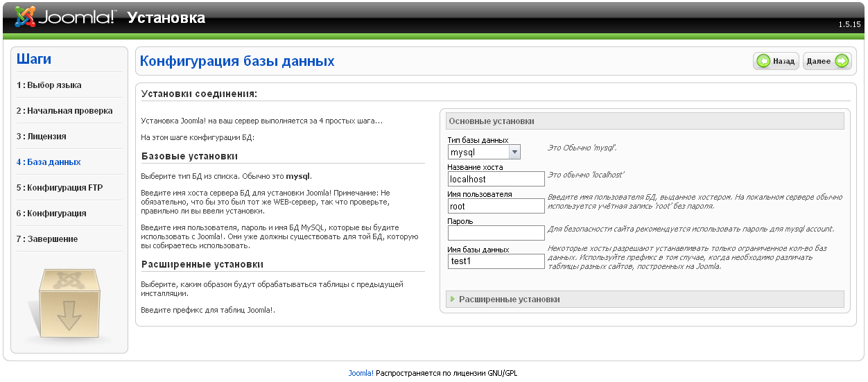
Task: Focus the Имя пользователя text field
Action: click(x=496, y=206)
